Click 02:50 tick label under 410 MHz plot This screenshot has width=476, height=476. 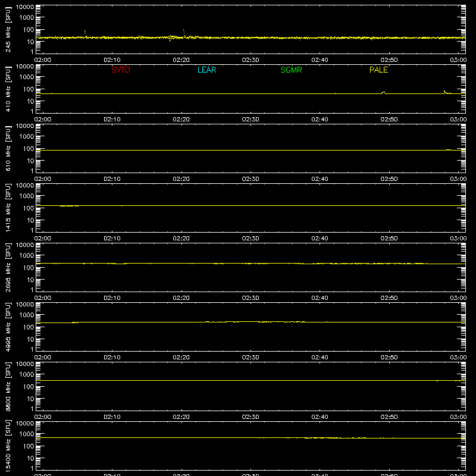(389, 120)
